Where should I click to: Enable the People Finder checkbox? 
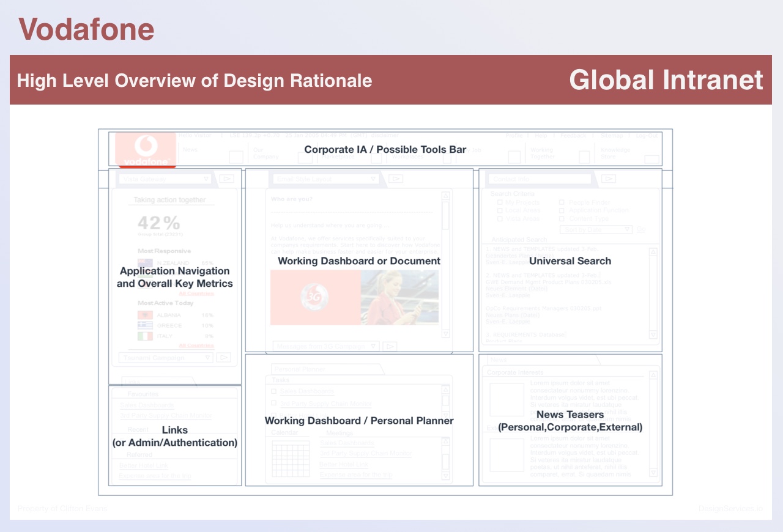562,202
